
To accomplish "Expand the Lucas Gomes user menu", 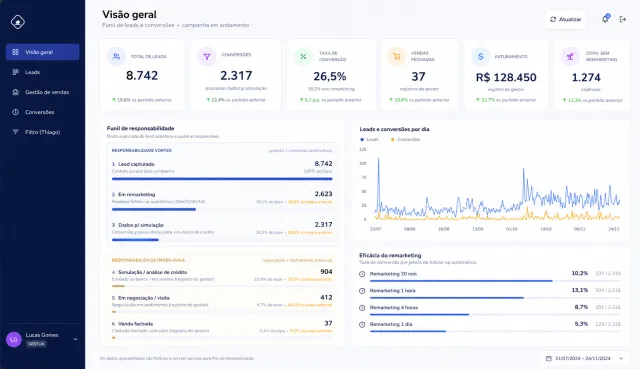I will [x=75, y=339].
